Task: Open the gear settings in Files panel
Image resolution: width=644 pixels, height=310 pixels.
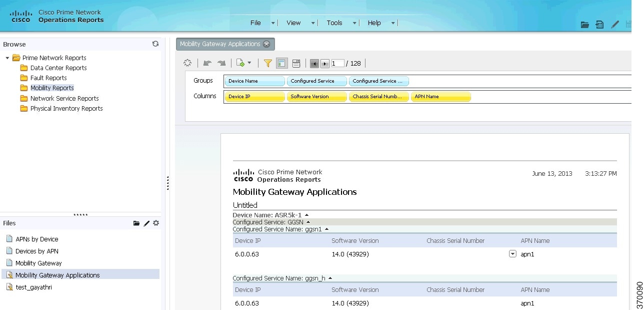Action: pos(156,223)
